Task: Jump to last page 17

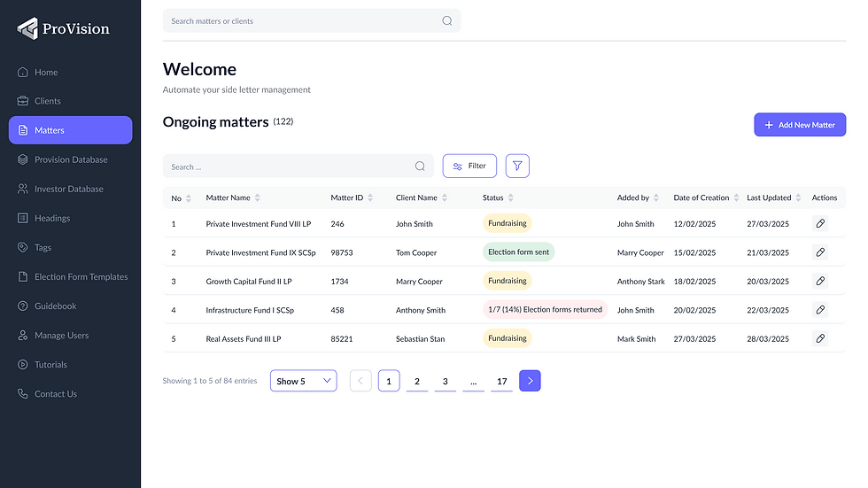Action: tap(502, 381)
